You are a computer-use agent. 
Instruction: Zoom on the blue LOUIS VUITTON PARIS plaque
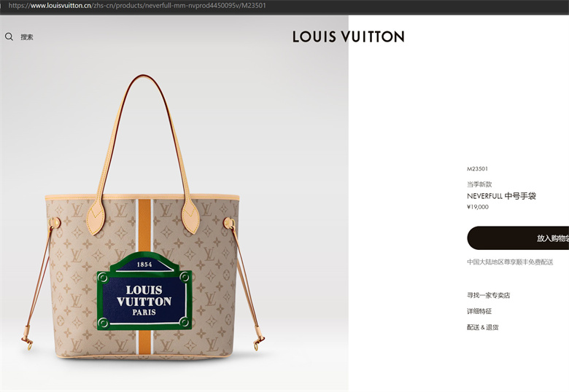click(x=144, y=291)
